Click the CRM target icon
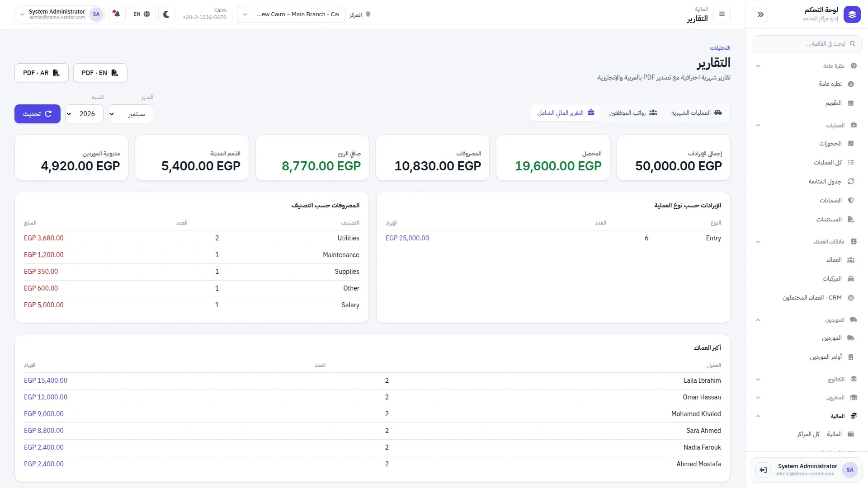Screen dimensions: 868x488 click(851, 298)
